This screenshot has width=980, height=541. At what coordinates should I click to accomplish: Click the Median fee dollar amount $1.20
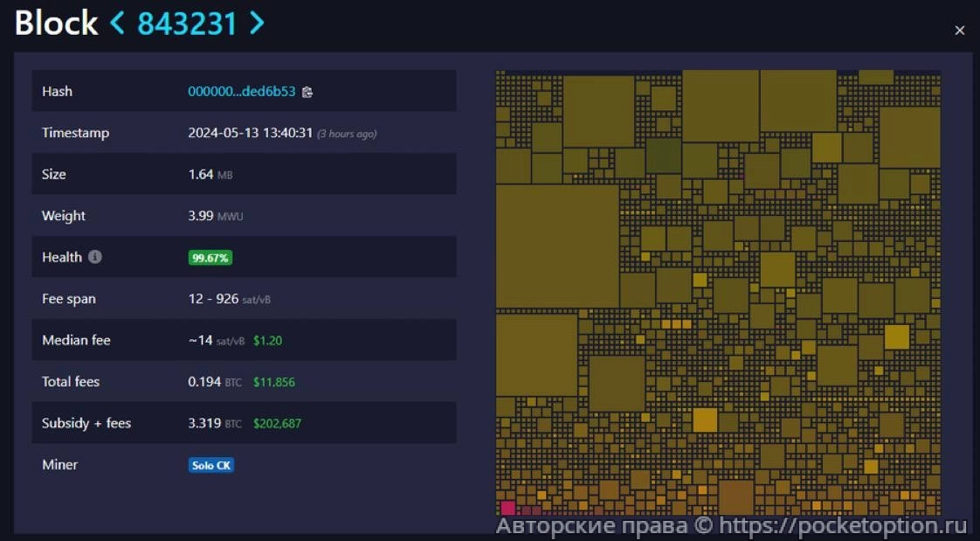tap(267, 341)
